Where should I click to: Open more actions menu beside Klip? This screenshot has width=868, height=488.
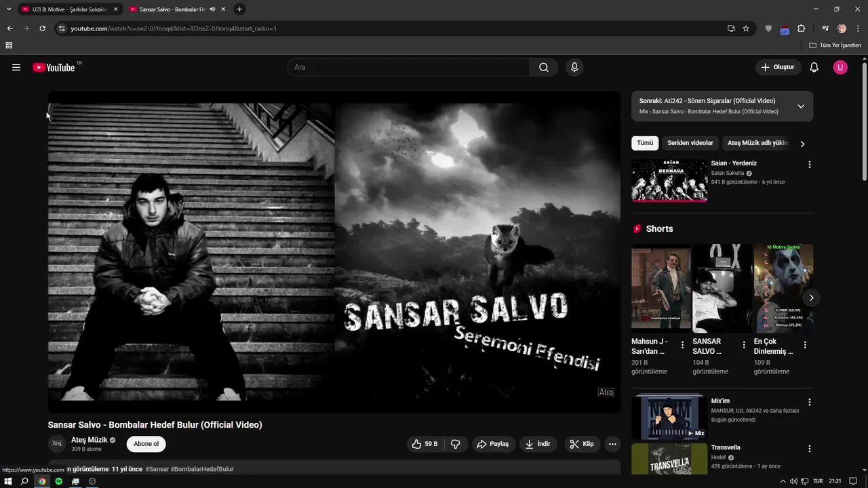pyautogui.click(x=612, y=444)
